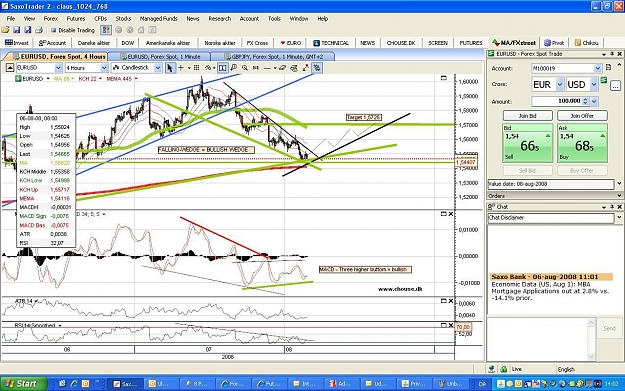Image resolution: width=625 pixels, height=391 pixels.
Task: Click the green Ask Buy price tile
Action: tap(582, 143)
